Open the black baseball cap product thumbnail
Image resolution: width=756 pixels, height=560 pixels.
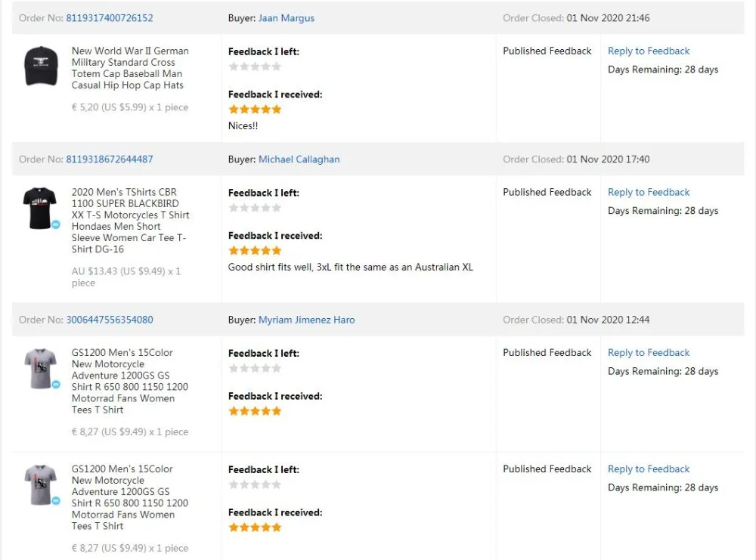coord(41,67)
